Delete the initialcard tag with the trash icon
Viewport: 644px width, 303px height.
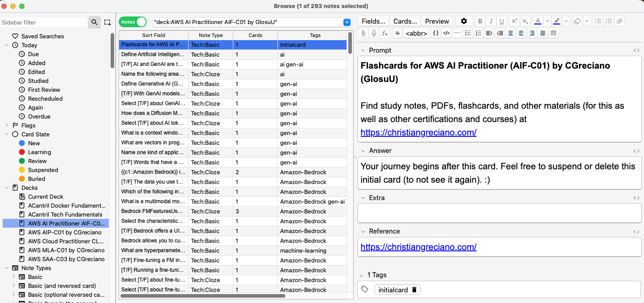tap(414, 290)
